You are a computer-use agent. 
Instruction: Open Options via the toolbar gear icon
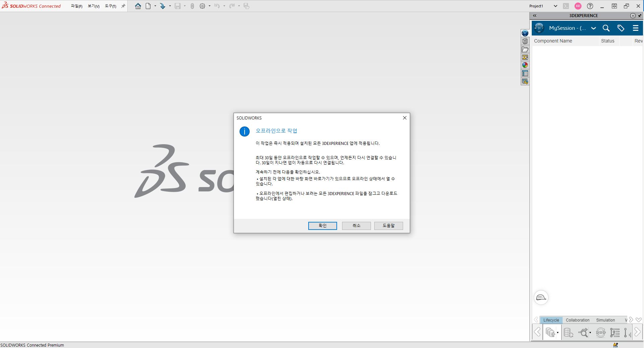click(x=202, y=6)
